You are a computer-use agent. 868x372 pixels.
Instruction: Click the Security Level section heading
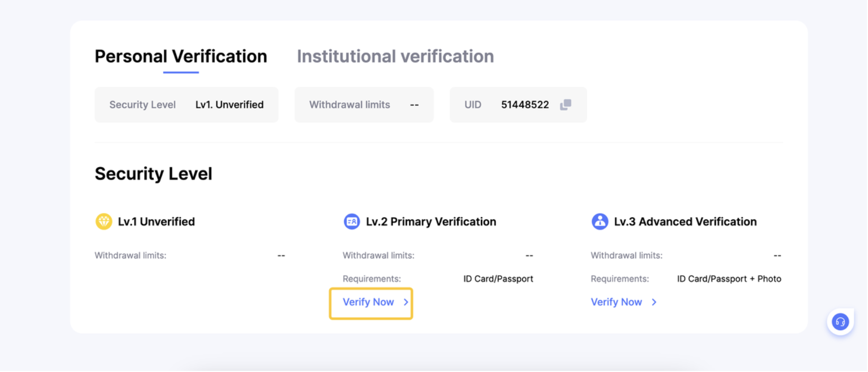(153, 174)
